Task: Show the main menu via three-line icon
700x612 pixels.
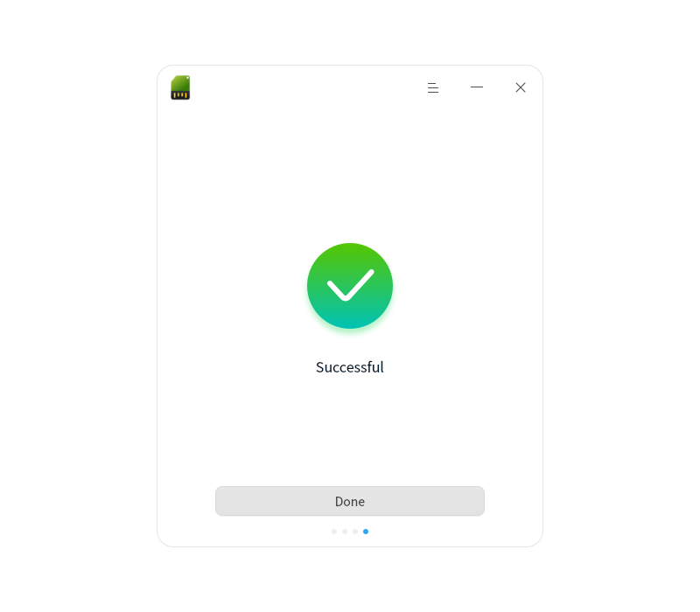Action: (433, 87)
